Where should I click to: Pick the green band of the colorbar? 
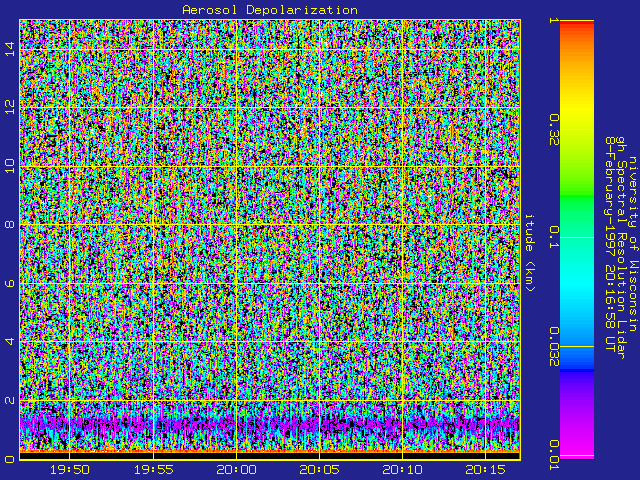click(577, 196)
